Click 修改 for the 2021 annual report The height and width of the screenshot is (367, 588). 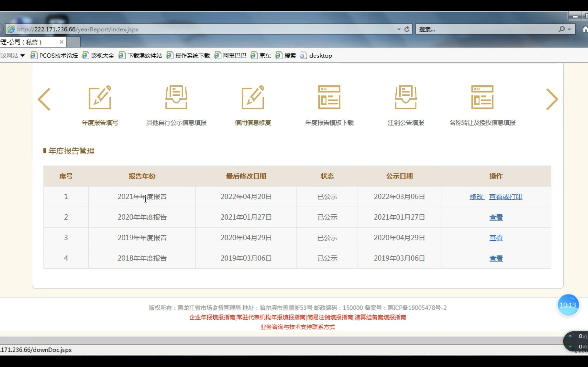click(x=477, y=197)
